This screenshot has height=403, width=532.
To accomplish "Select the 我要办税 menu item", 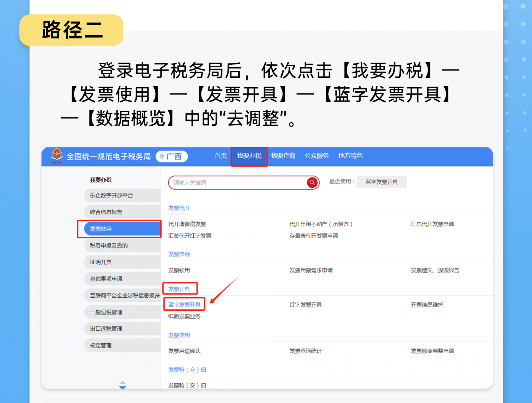I will pyautogui.click(x=249, y=156).
